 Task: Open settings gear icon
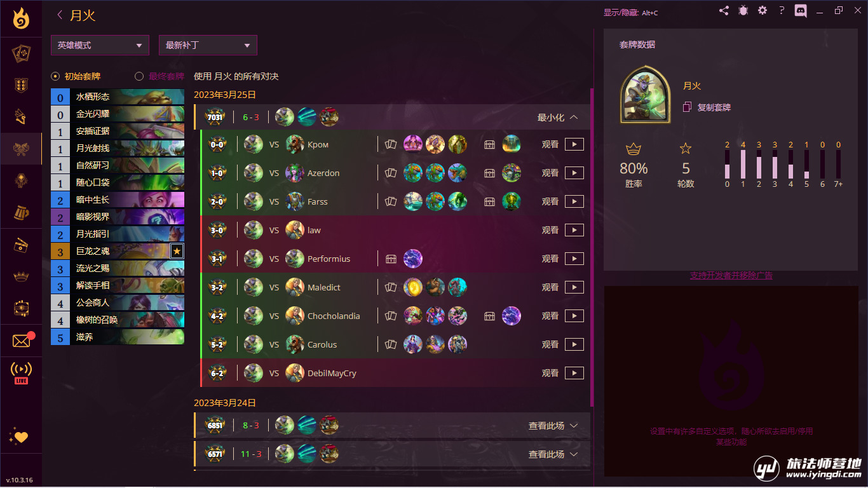(763, 11)
